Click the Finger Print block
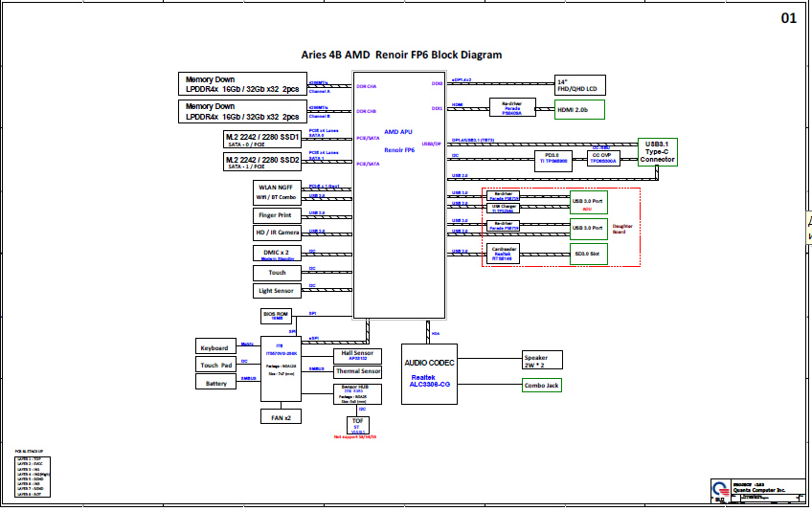Viewport: 812px width, 511px height. coord(277,215)
